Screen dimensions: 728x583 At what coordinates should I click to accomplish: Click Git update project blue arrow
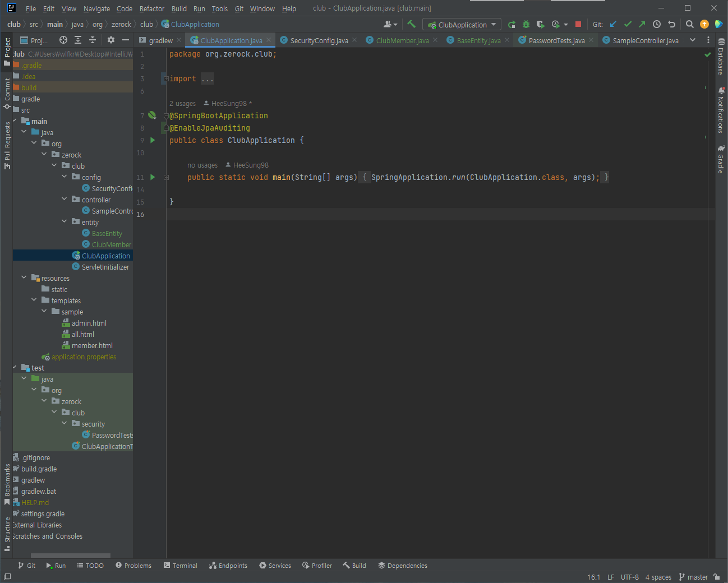tap(613, 25)
